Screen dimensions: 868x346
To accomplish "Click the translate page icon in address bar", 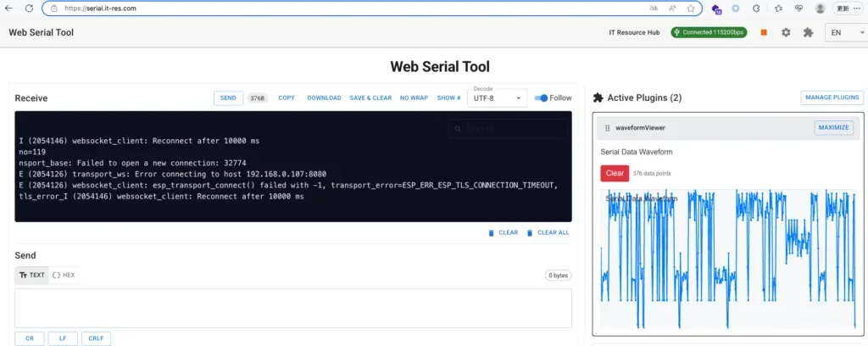I will pos(654,8).
